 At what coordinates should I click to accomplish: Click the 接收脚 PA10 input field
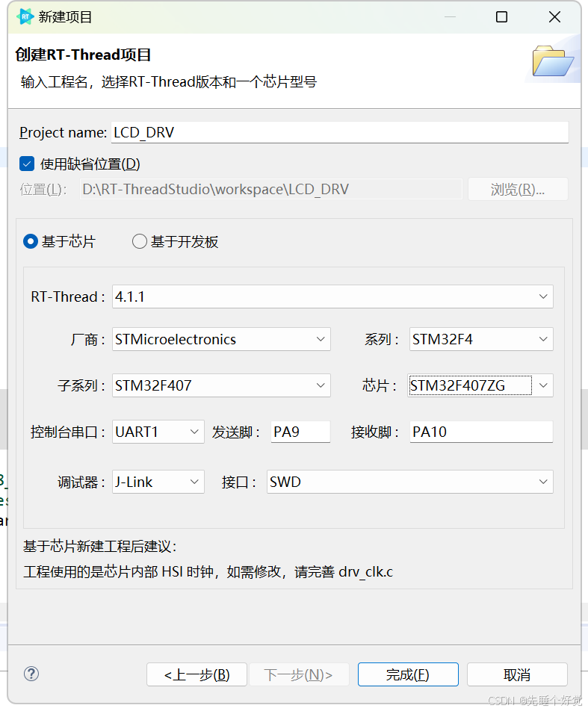tap(481, 432)
